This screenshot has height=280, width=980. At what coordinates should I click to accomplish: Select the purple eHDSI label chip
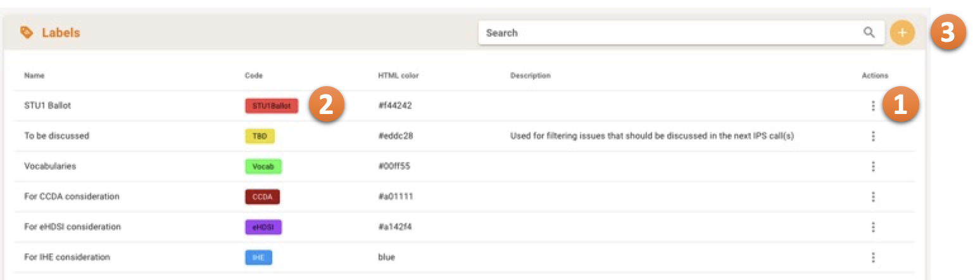(263, 227)
